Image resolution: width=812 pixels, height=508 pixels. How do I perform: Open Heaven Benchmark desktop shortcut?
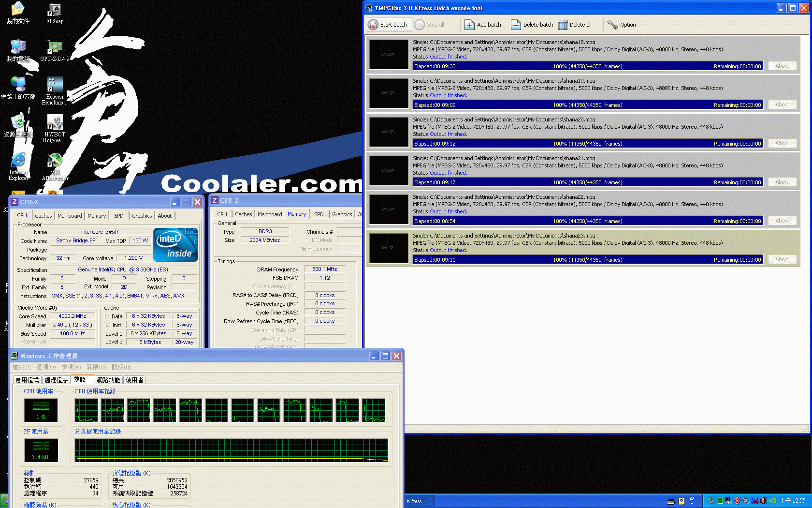[x=55, y=91]
